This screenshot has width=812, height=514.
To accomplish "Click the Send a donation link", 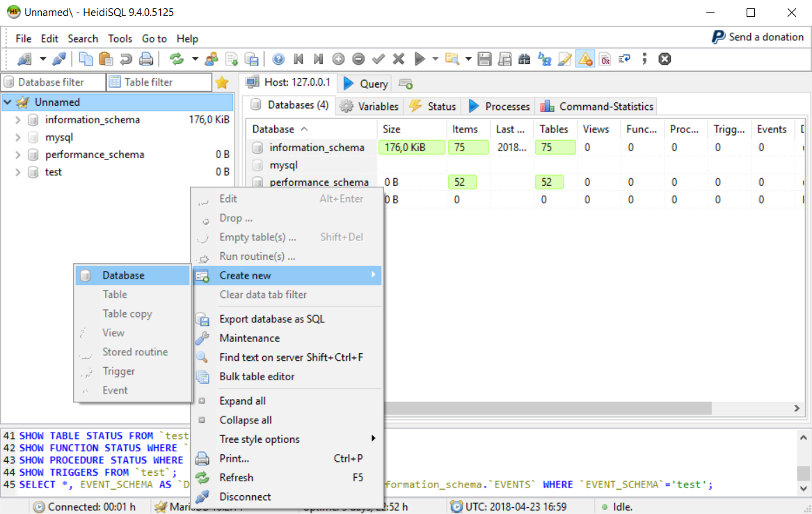I will pos(758,37).
